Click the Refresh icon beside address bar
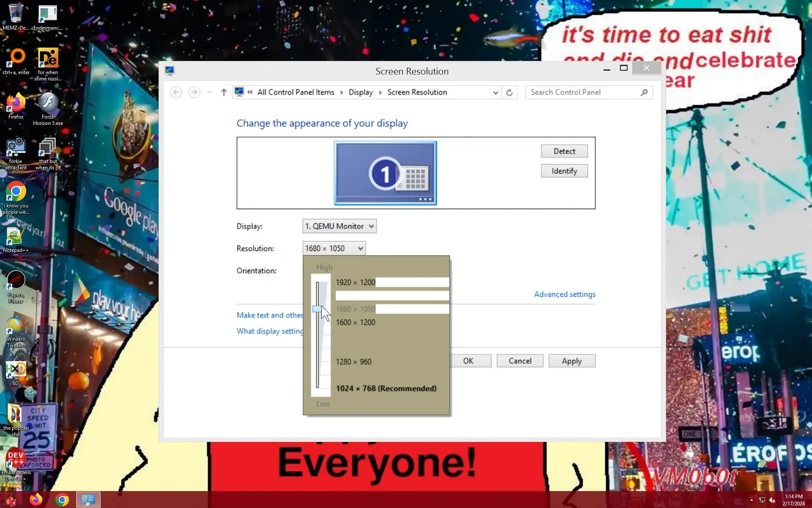The image size is (812, 508). point(509,92)
